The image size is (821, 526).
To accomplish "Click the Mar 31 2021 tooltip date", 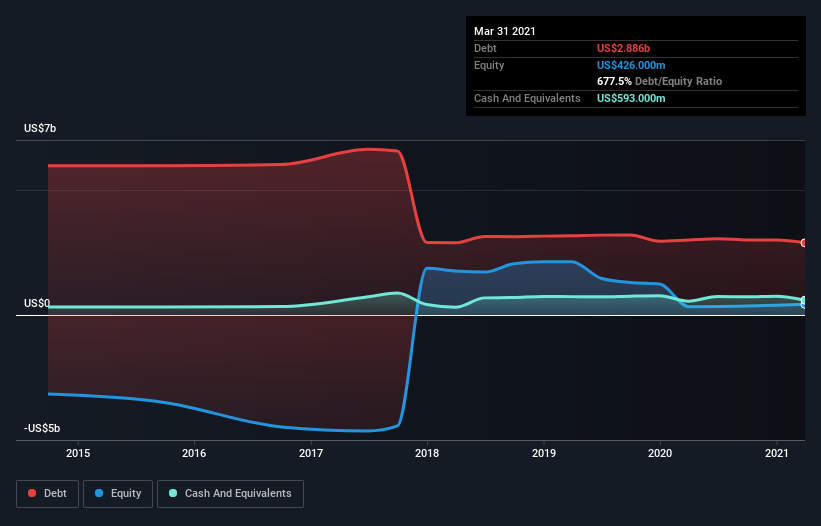I will click(x=505, y=31).
